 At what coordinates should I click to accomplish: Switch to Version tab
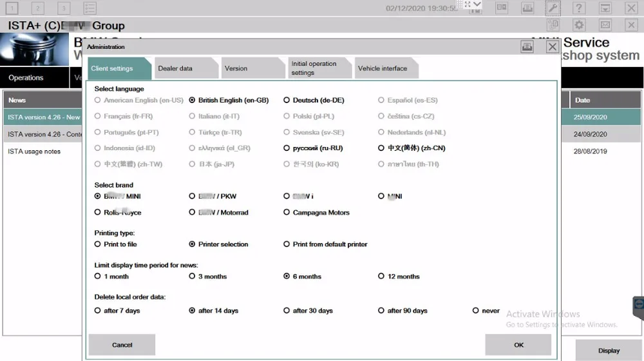click(x=253, y=68)
